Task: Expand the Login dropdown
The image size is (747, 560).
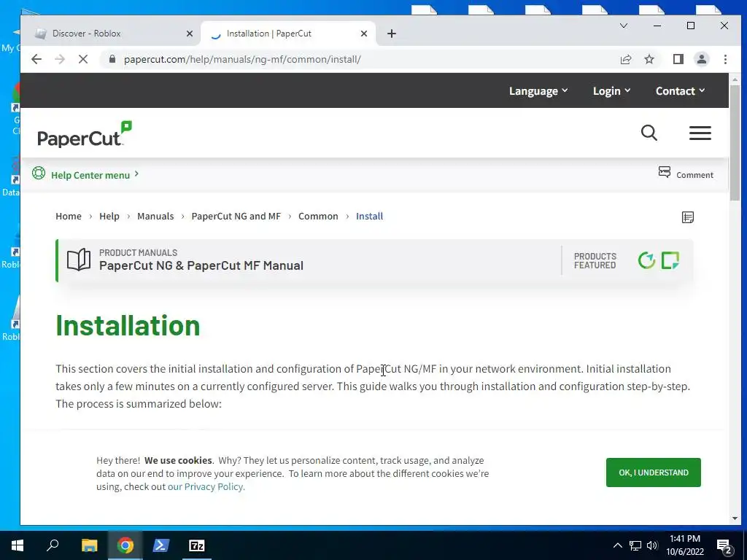Action: (x=612, y=91)
